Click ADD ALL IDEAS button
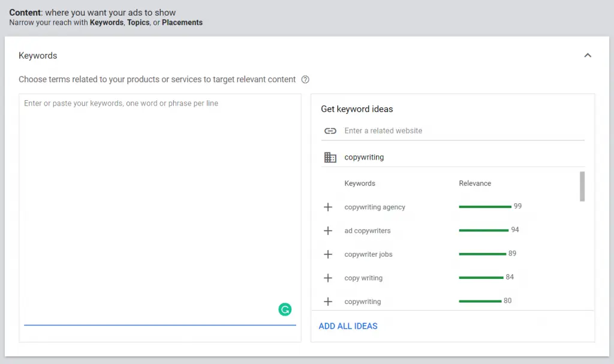Image resolution: width=614 pixels, height=364 pixels. point(348,326)
